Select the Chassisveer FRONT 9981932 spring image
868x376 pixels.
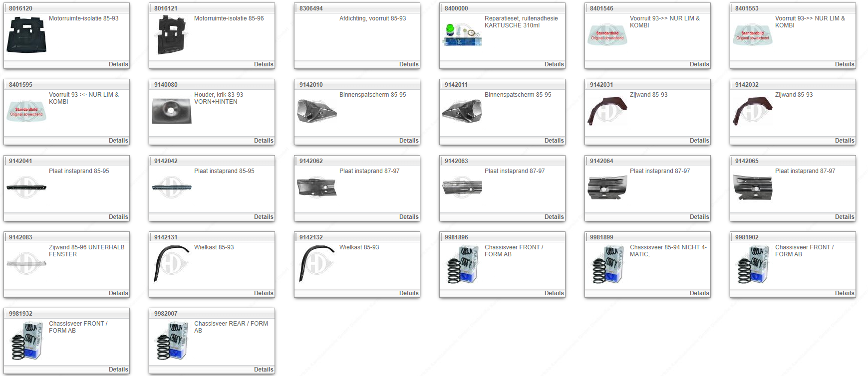point(26,341)
